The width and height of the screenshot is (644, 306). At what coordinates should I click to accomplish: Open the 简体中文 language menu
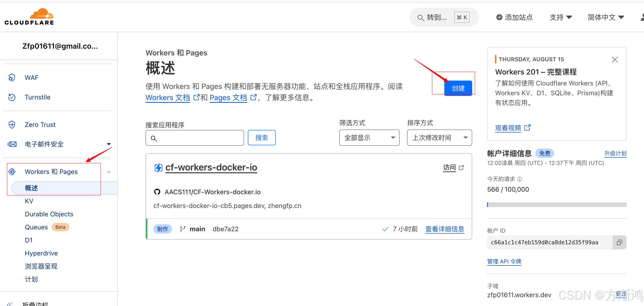click(x=606, y=17)
